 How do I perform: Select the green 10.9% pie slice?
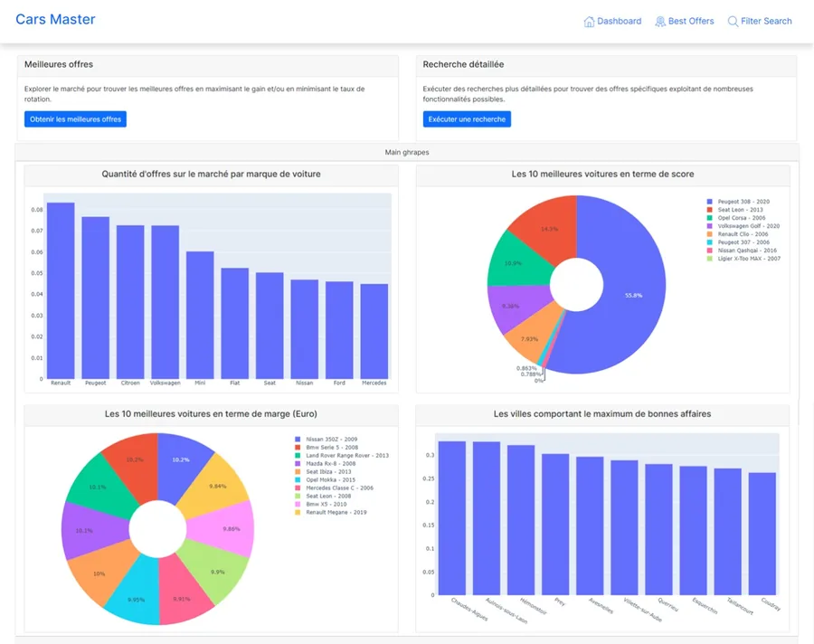tap(513, 263)
